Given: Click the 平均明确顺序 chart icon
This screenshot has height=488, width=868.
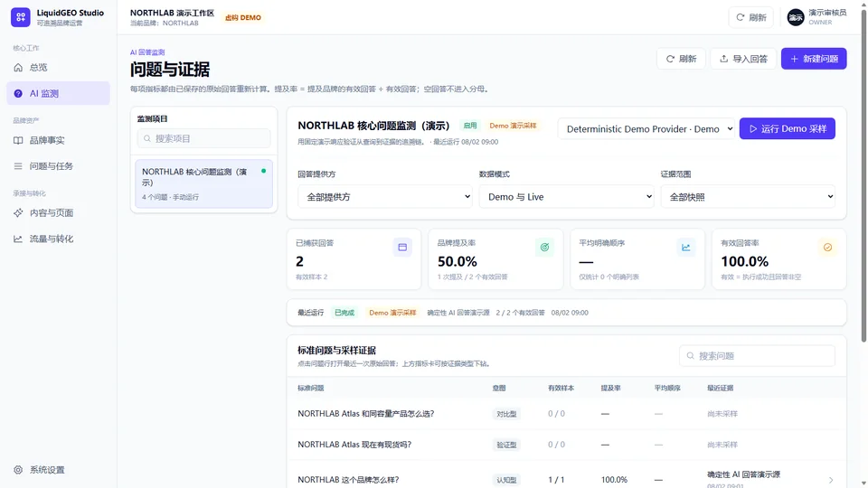Looking at the screenshot, I should click(686, 248).
